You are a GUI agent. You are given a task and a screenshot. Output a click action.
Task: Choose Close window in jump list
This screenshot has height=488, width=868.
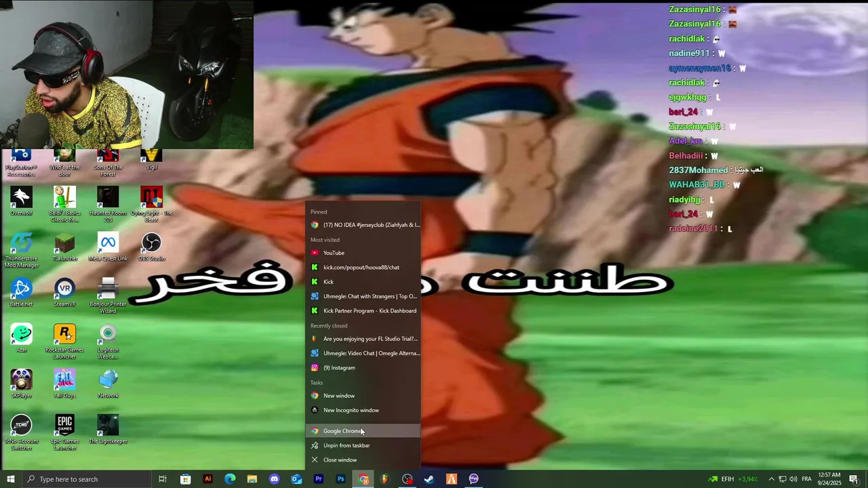(x=363, y=460)
